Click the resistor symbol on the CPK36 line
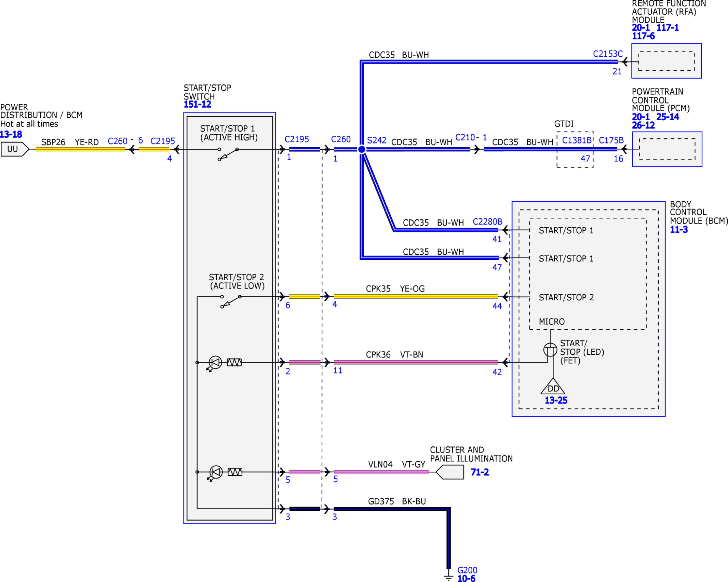Screen dimensions: 728x582 point(234,362)
